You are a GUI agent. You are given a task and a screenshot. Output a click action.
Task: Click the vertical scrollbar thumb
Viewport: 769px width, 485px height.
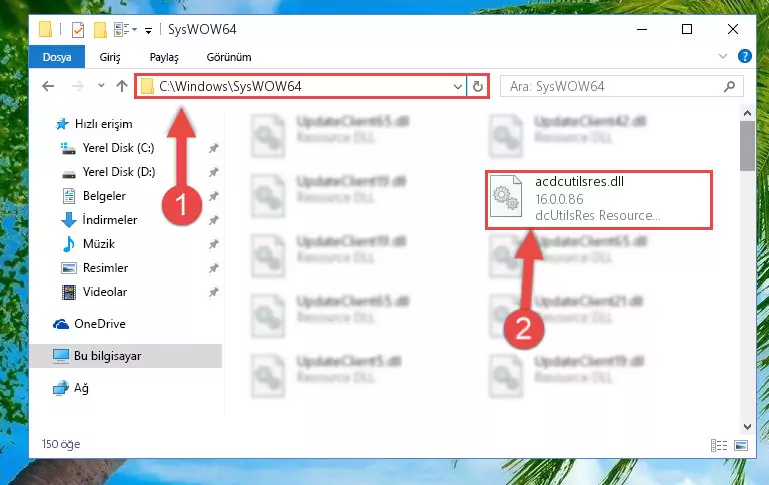[747, 146]
